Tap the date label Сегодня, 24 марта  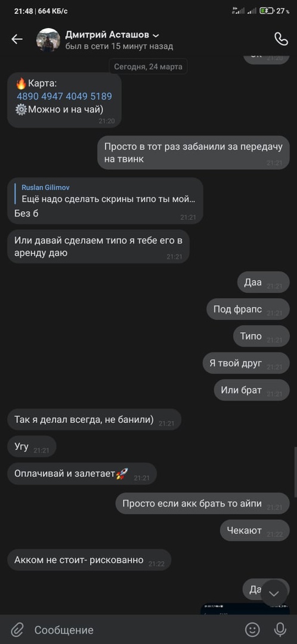(148, 67)
